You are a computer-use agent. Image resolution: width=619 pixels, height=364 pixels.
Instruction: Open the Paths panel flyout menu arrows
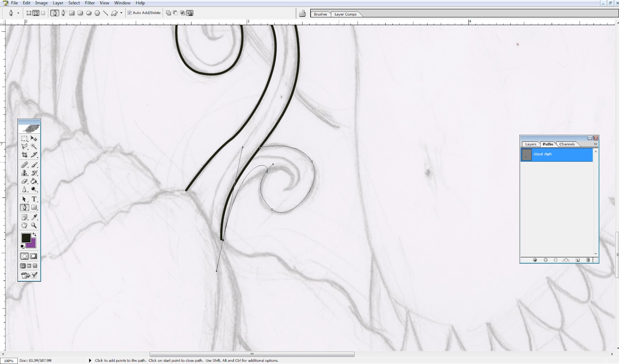click(595, 144)
